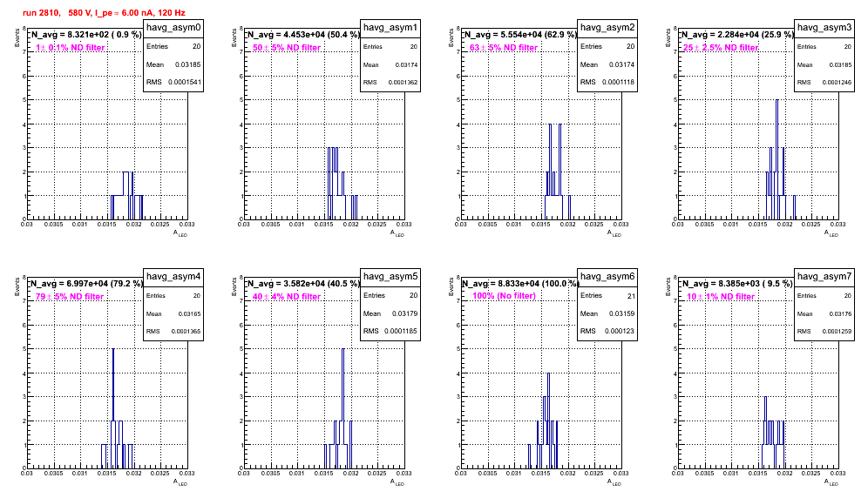This screenshot has width=868, height=498.
Task: Click the RMS 0.000123 row in havg_asym6
Action: point(607,331)
